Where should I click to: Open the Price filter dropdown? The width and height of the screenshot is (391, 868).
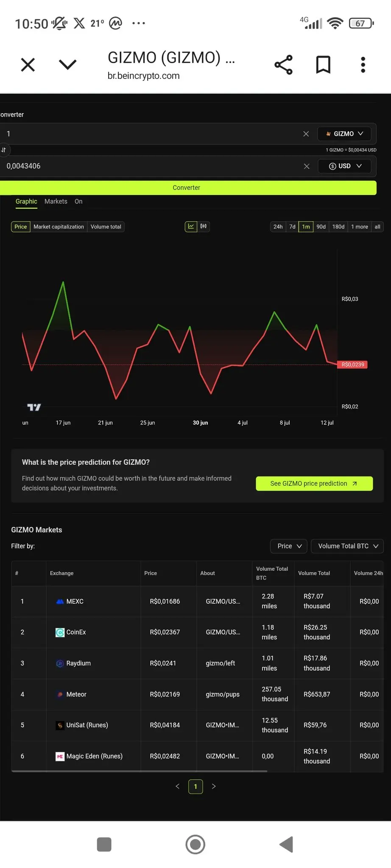point(289,546)
